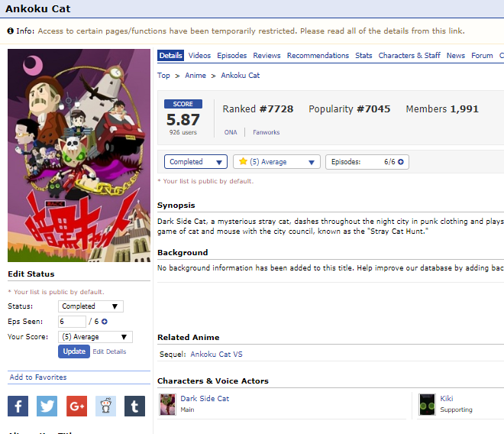Click the Update button
504x434 pixels.
(74, 351)
